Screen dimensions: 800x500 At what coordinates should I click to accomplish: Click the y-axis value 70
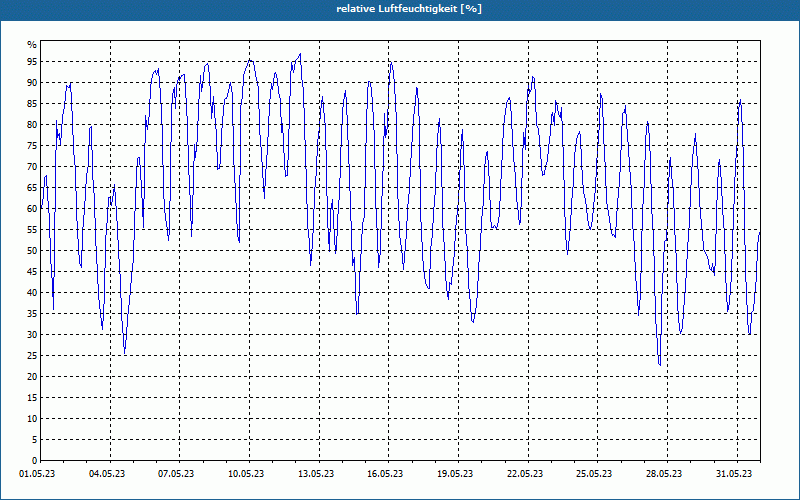coord(32,167)
